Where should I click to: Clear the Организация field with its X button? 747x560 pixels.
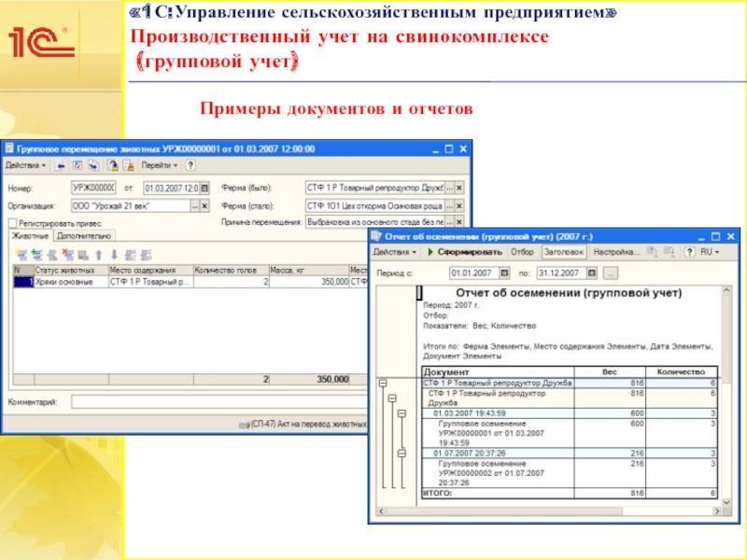pos(204,206)
